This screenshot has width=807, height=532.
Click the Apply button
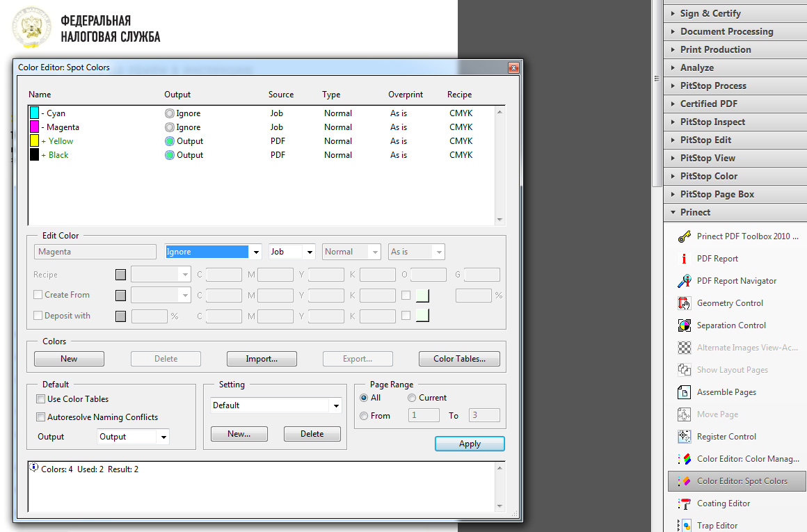pos(470,444)
